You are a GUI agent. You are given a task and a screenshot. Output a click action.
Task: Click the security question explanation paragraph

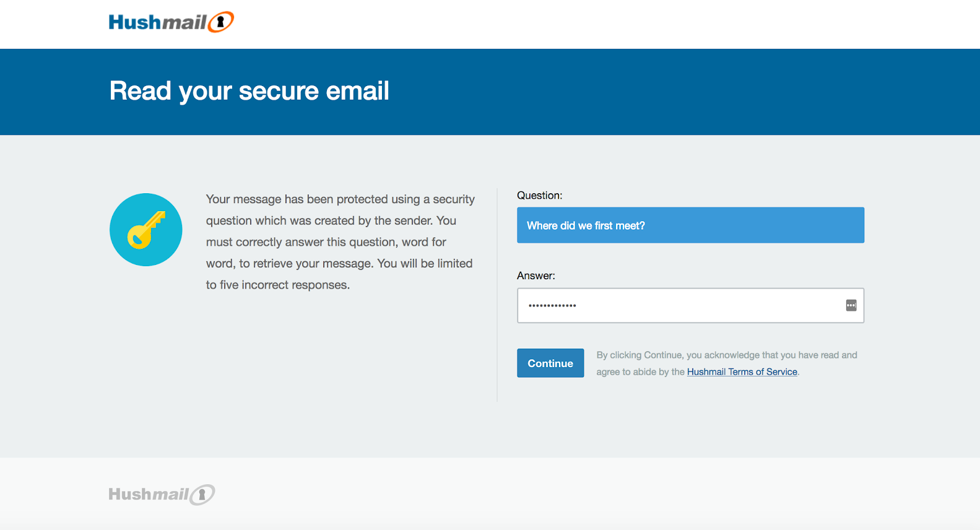pyautogui.click(x=340, y=242)
